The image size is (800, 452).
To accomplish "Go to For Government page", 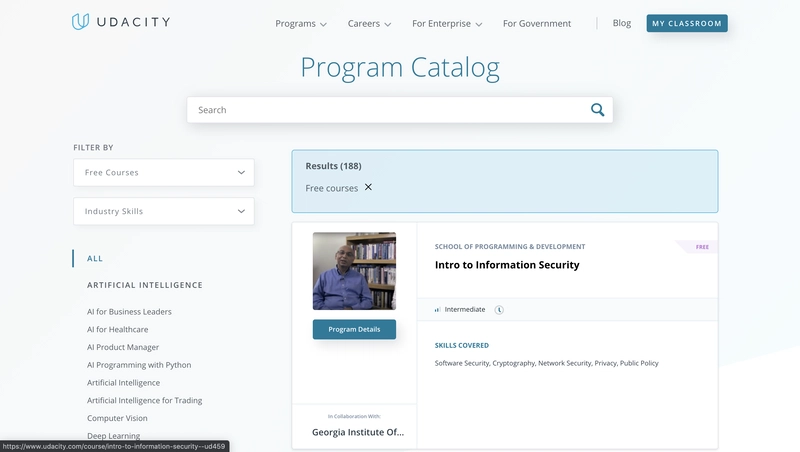I will point(537,23).
